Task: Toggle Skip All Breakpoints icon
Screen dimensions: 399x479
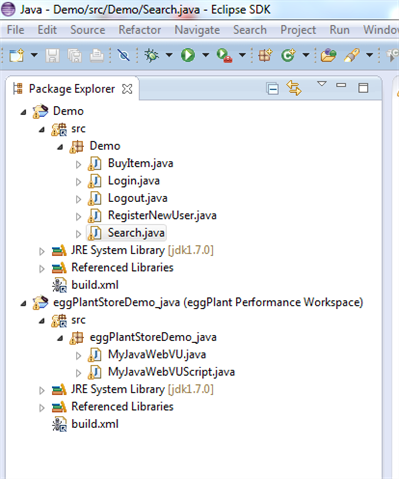Action: click(x=124, y=55)
